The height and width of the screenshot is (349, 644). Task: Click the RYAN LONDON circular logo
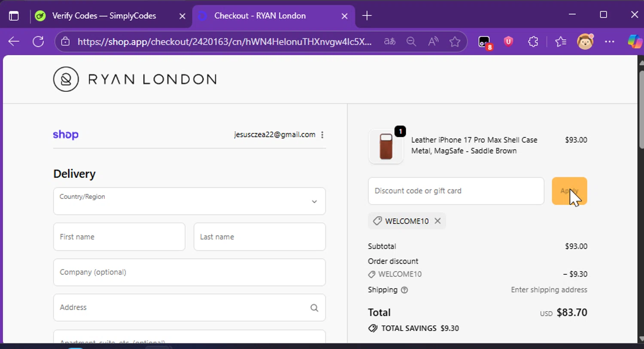click(x=66, y=79)
